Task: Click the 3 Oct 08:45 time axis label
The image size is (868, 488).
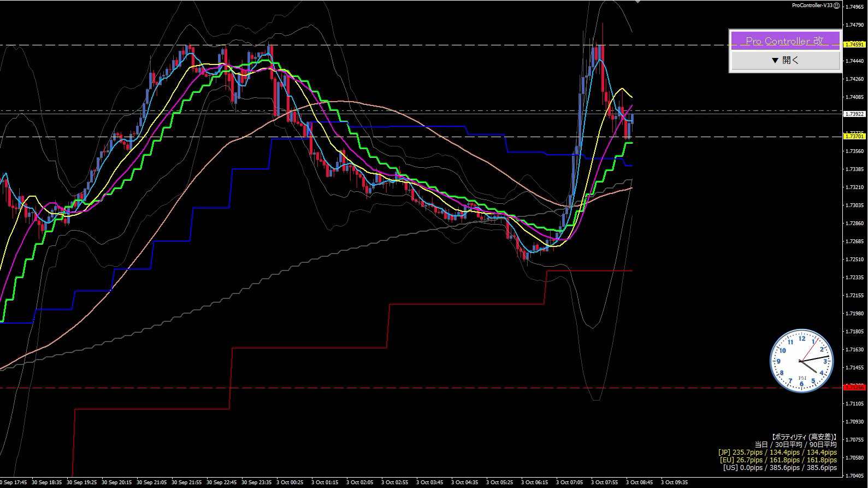Action: 639,483
